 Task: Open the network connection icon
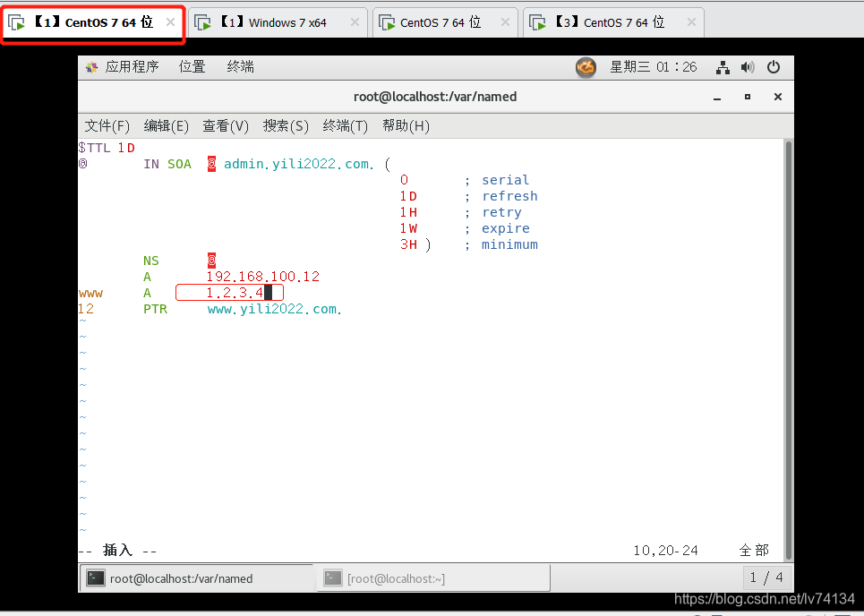[723, 68]
